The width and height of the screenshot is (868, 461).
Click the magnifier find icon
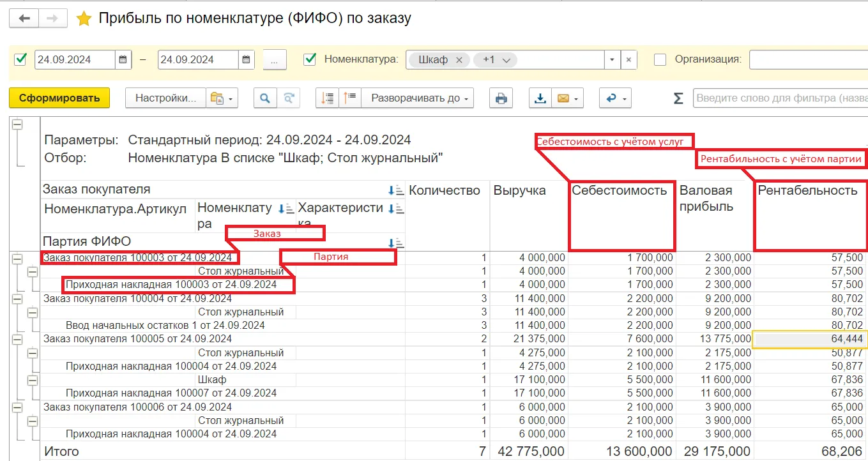[264, 98]
